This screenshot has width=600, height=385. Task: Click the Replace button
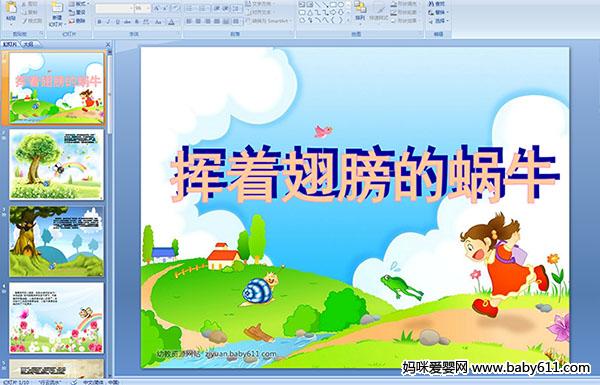point(437,13)
